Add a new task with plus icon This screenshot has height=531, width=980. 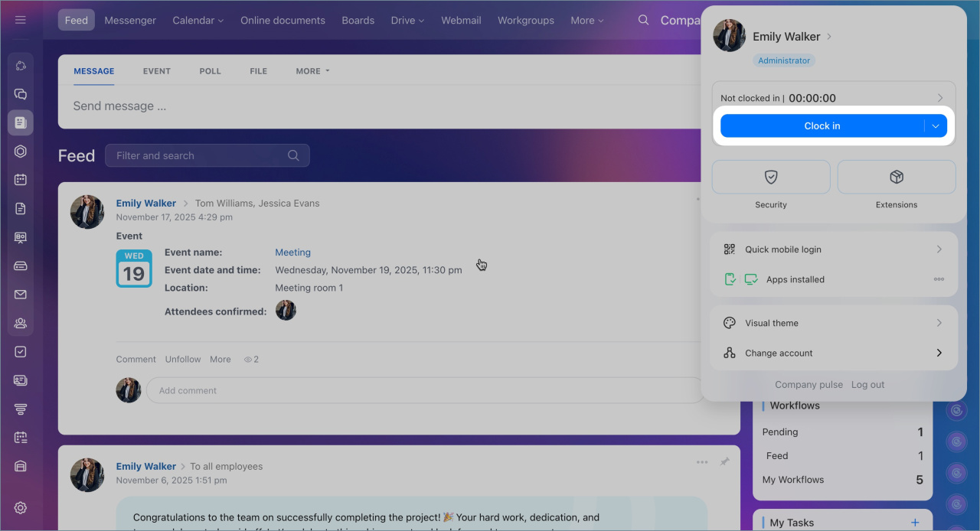coord(914,522)
